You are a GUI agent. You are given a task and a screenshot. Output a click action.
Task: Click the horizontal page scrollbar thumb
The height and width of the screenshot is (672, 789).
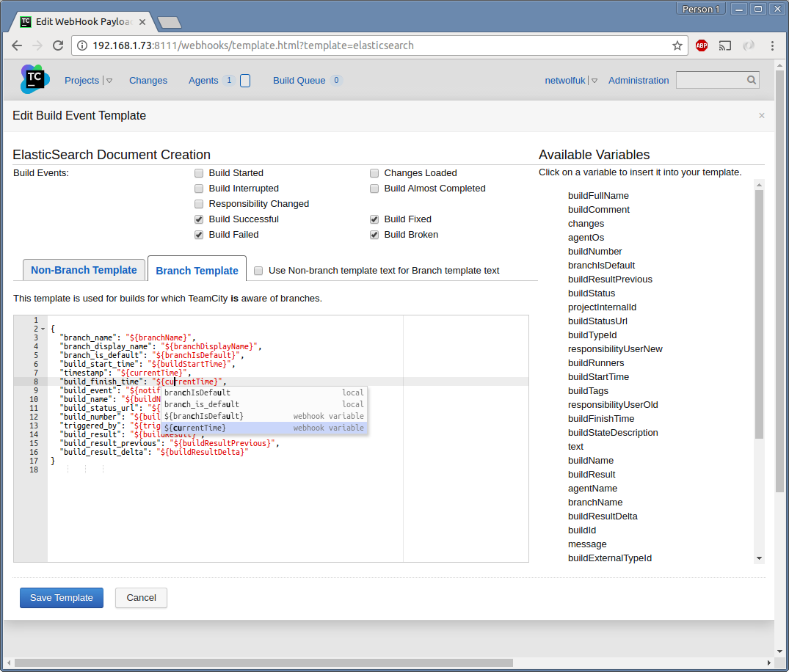click(263, 663)
